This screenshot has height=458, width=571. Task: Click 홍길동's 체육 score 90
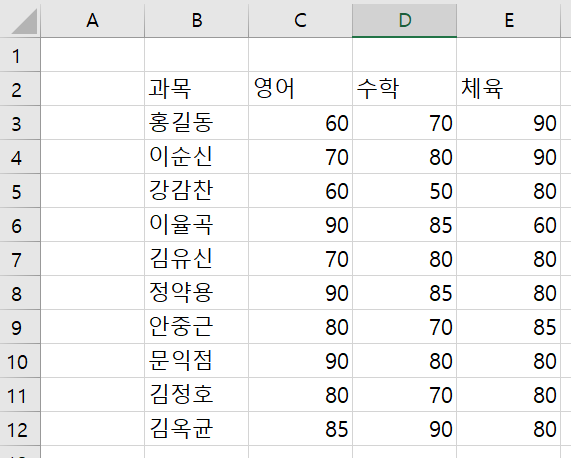coord(509,123)
